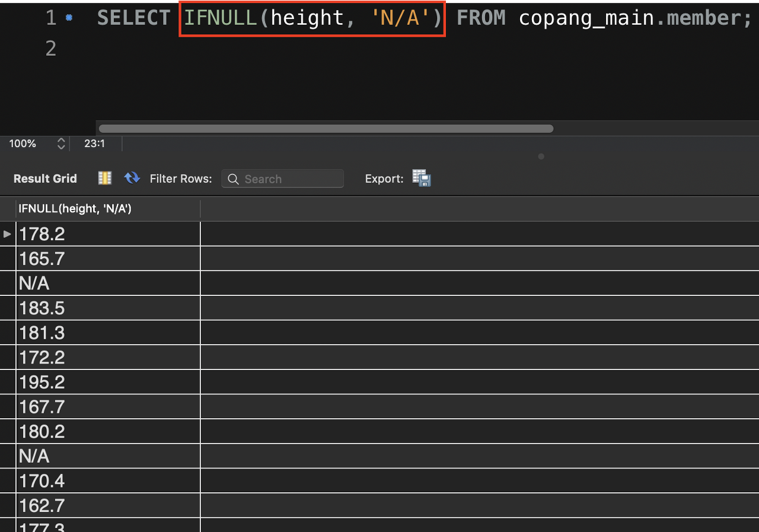Click the FROM keyword in the query
Image resolution: width=759 pixels, height=532 pixels.
481,18
